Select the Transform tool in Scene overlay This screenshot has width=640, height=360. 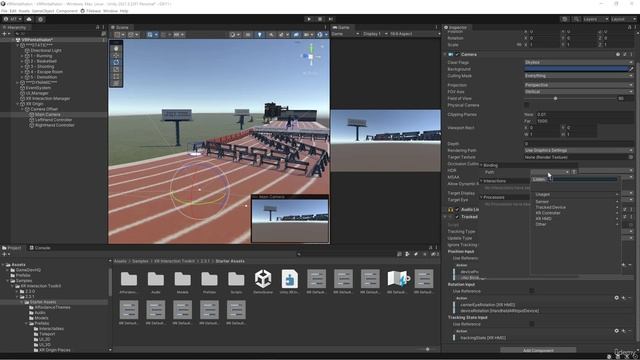[116, 83]
